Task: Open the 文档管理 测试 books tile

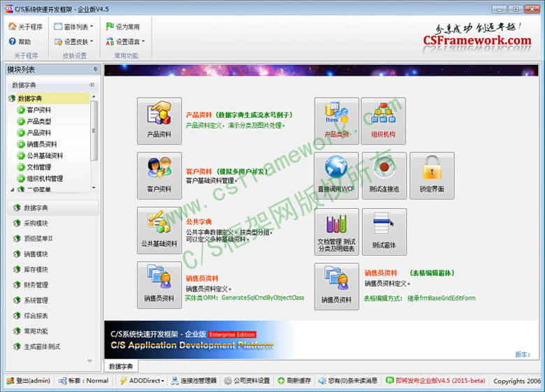Action: click(x=336, y=231)
